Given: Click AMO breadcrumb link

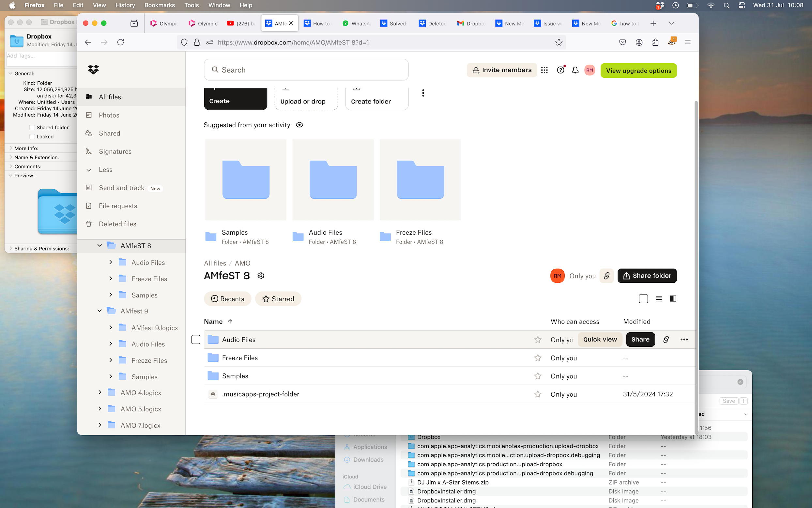Looking at the screenshot, I should [x=242, y=263].
